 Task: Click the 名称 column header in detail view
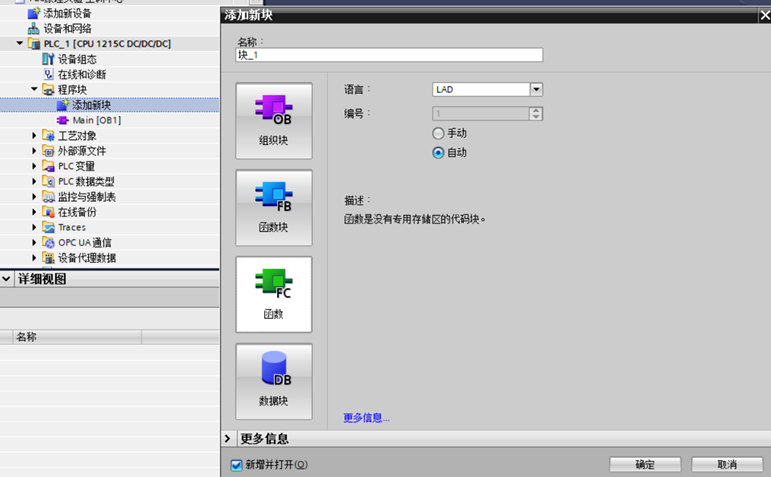click(x=77, y=337)
